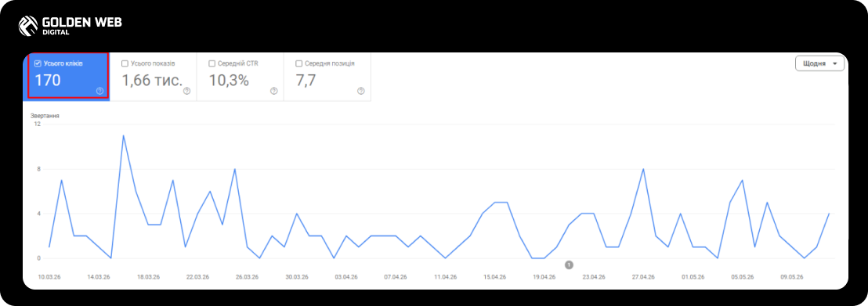Uncheck the Усього кліків checkbox
This screenshot has height=306, width=868.
[38, 63]
